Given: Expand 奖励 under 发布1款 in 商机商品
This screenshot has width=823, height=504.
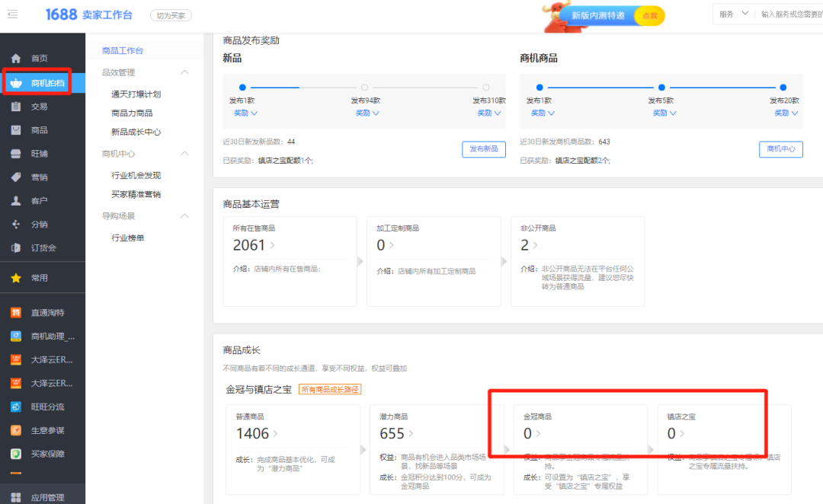Looking at the screenshot, I should (x=543, y=113).
